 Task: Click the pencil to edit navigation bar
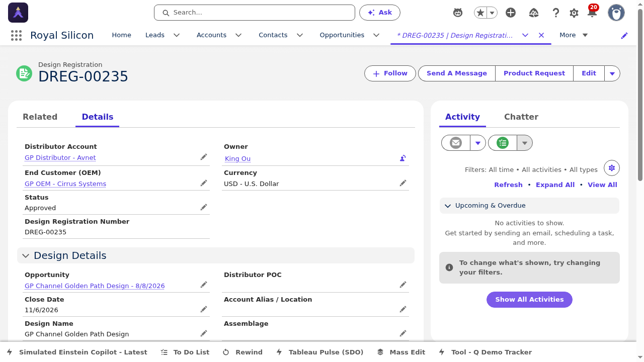tap(624, 35)
